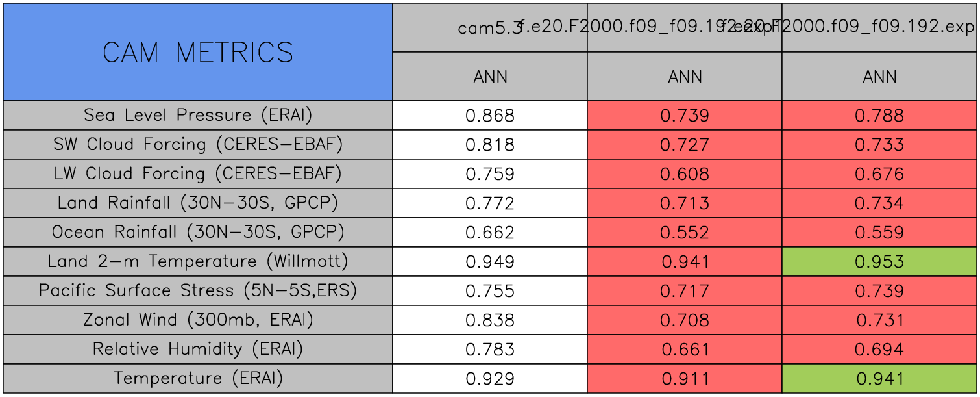
Task: Click the red cell showing 0.552
Action: 685,233
